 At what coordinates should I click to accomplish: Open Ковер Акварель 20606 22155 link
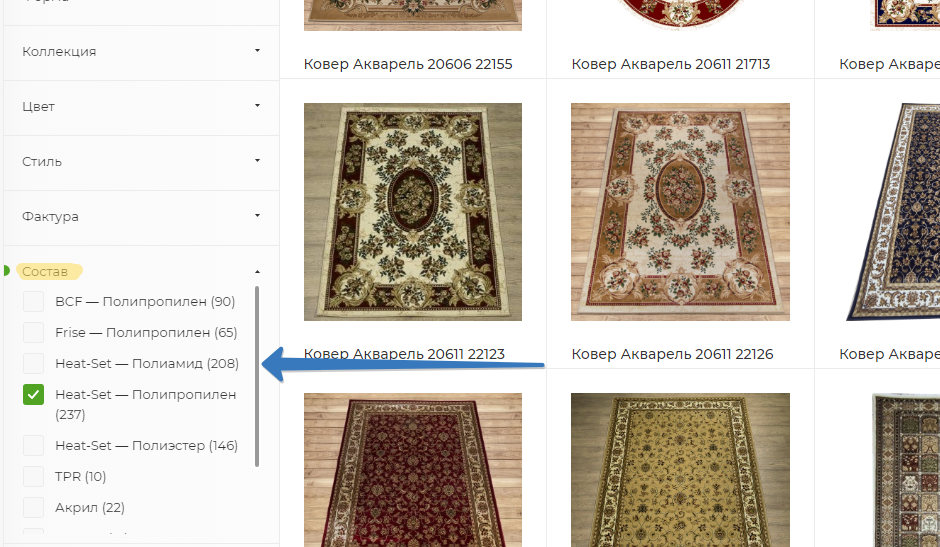(x=408, y=64)
